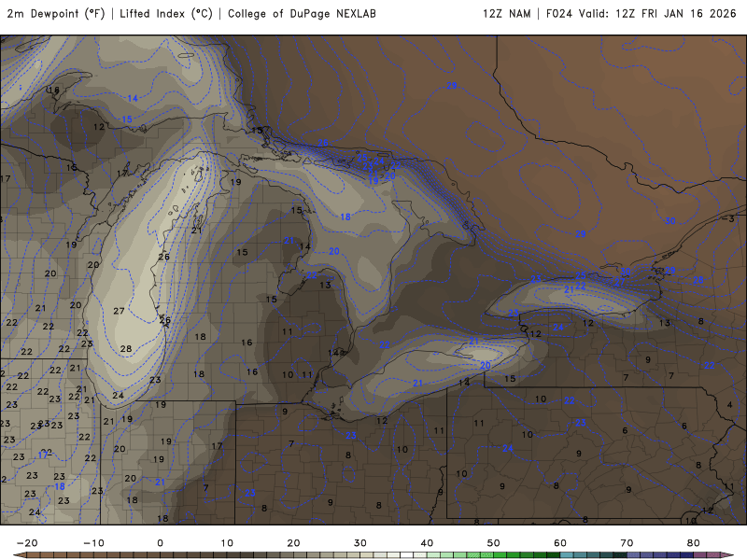
Task: Click the "0" color bar label
Action: (160, 543)
